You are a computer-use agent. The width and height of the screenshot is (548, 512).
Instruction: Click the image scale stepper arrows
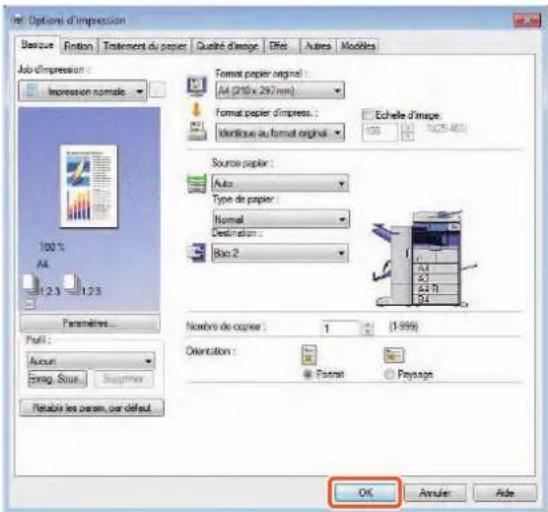point(407,131)
